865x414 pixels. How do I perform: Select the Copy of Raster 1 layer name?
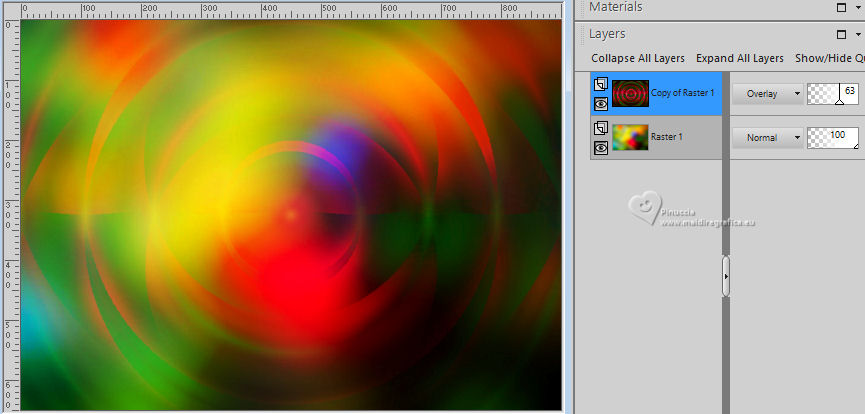pyautogui.click(x=682, y=93)
